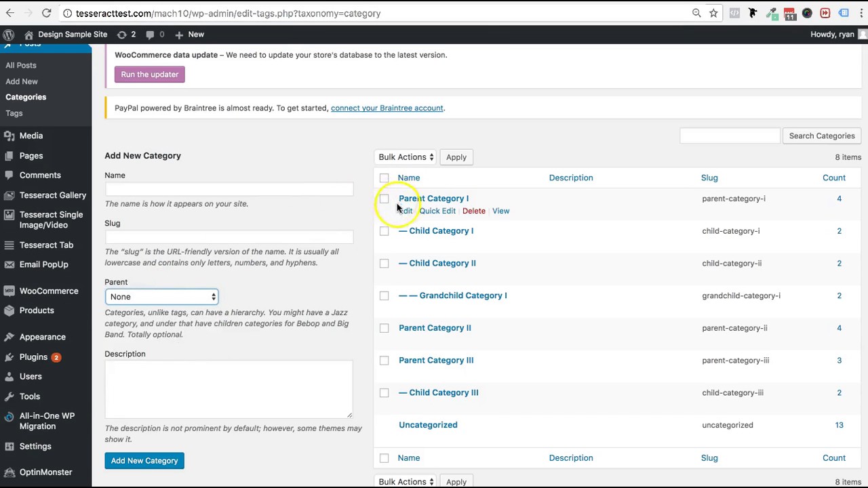The width and height of the screenshot is (868, 488).
Task: Expand the Parent category dropdown
Action: click(x=161, y=297)
